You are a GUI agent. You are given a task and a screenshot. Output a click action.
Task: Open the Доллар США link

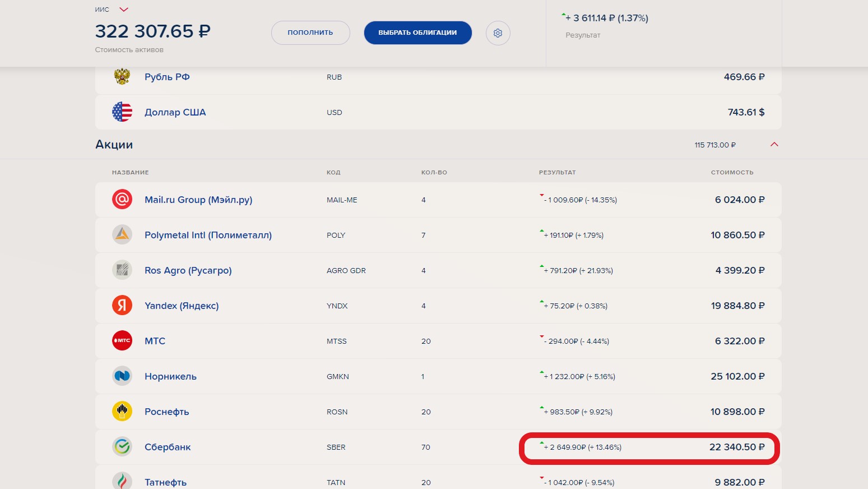(x=175, y=112)
